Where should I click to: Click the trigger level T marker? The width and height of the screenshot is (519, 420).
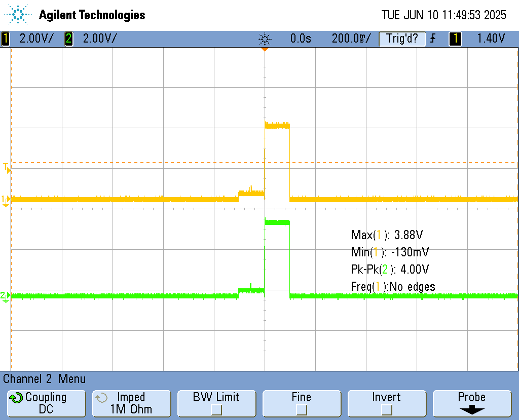[x=7, y=168]
